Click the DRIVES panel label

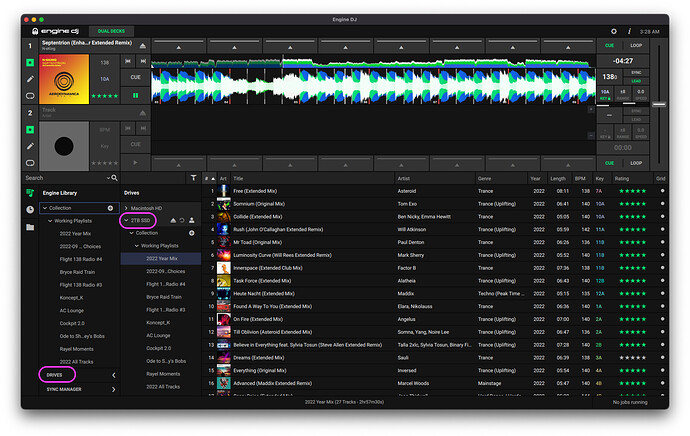(x=55, y=375)
